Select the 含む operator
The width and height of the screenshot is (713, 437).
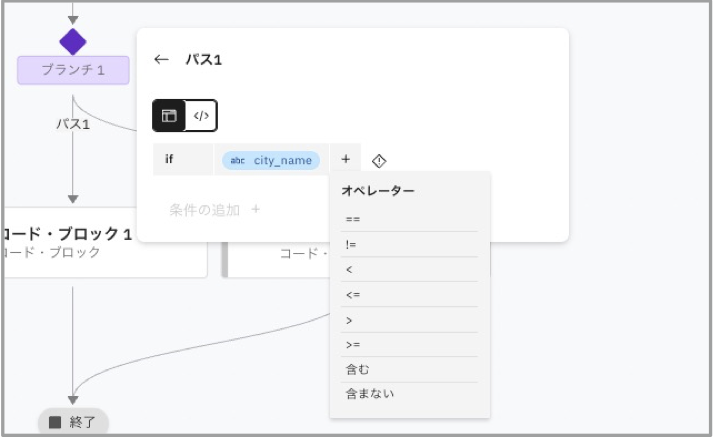357,369
